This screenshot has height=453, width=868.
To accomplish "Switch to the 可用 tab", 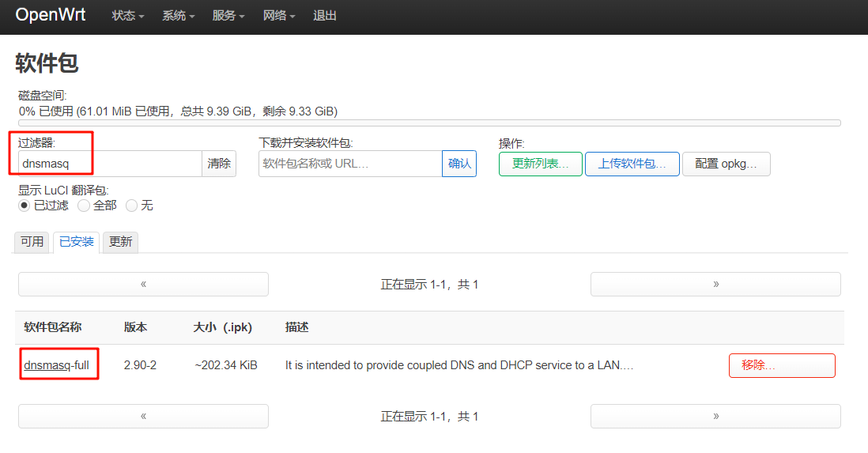I will click(32, 242).
